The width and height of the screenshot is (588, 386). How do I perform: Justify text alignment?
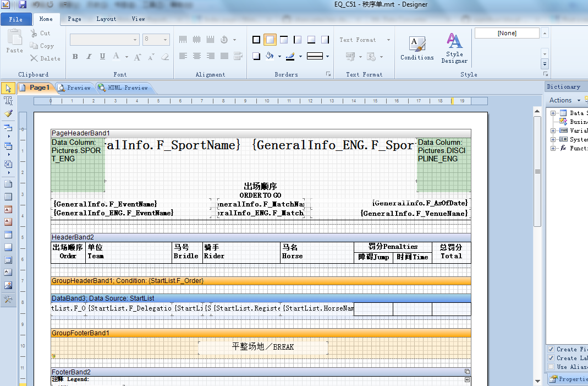[224, 56]
